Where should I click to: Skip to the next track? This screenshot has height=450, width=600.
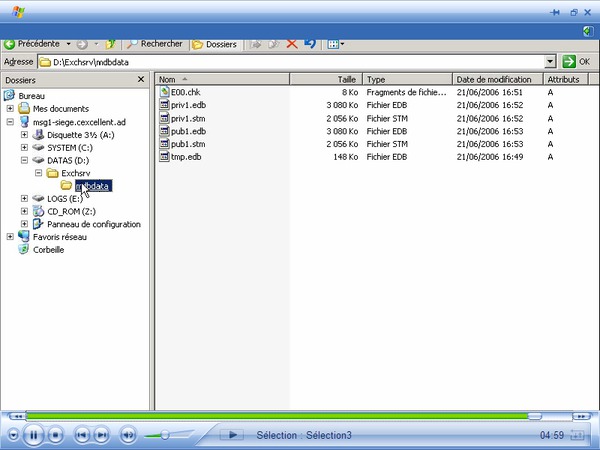pos(103,435)
